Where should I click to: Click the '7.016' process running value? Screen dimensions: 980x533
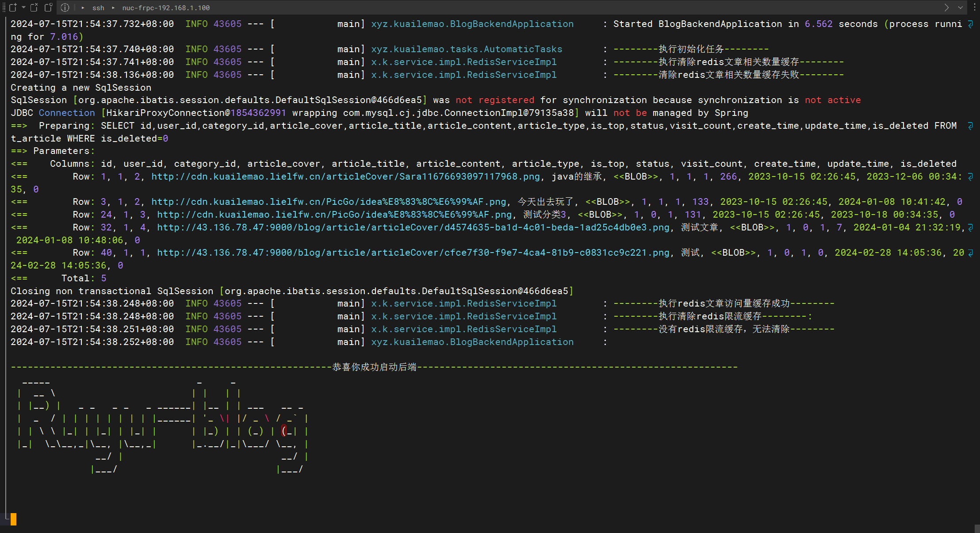(x=64, y=37)
